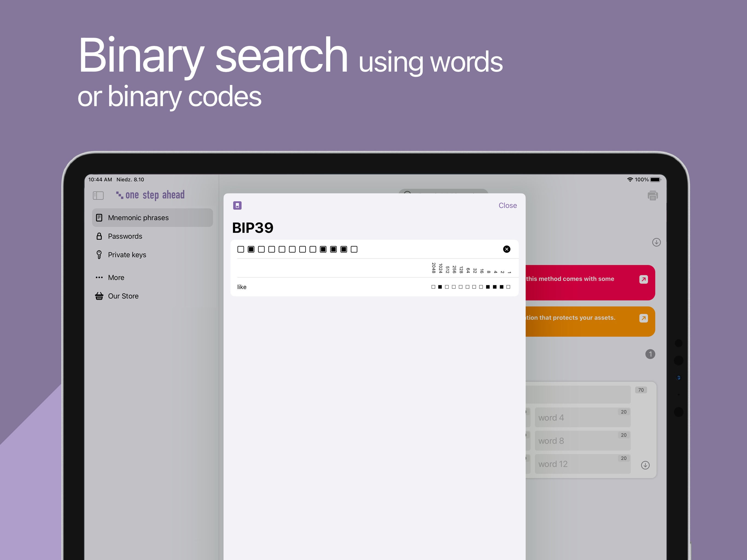Toggle the first (2048) bit checkbox in input row
Screen dimensions: 747x560
tap(241, 249)
